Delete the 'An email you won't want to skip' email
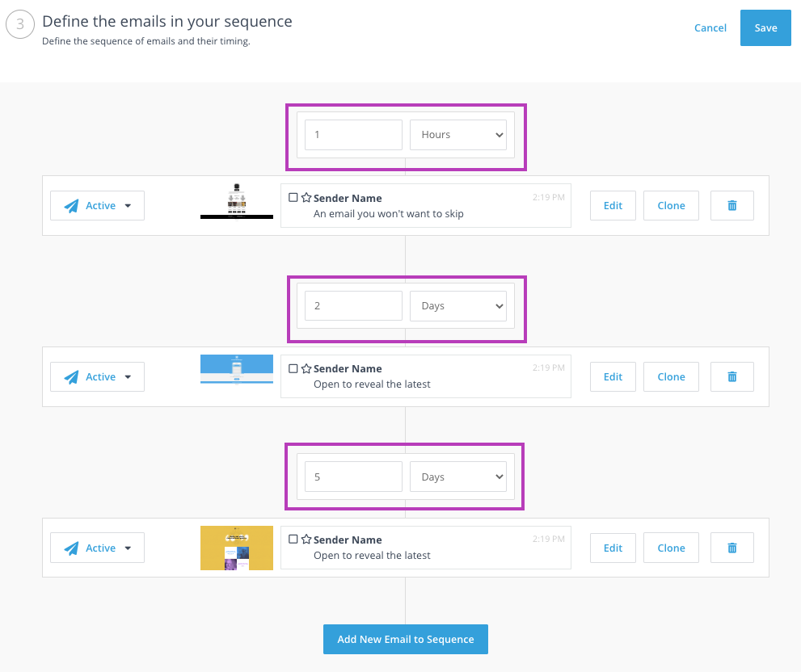Screen dimensions: 801x672 732,206
